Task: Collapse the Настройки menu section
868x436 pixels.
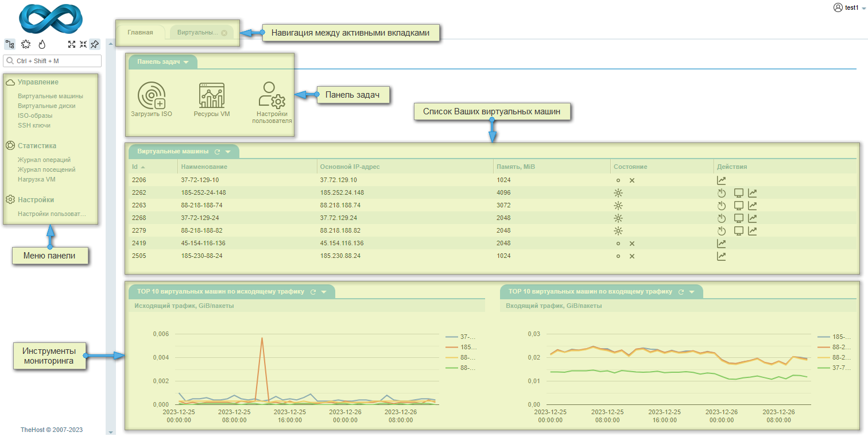Action: 36,200
